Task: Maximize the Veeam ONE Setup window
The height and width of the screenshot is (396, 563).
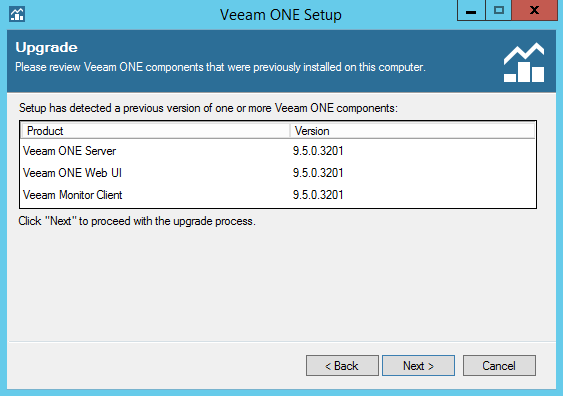Action: click(x=499, y=11)
